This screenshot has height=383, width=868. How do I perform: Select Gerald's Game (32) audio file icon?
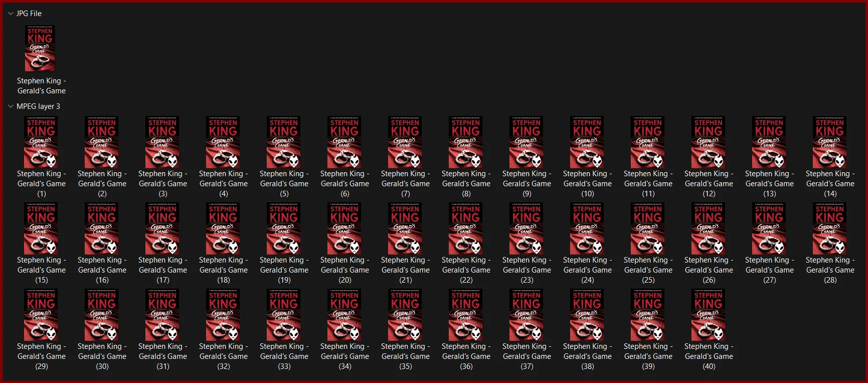[223, 315]
